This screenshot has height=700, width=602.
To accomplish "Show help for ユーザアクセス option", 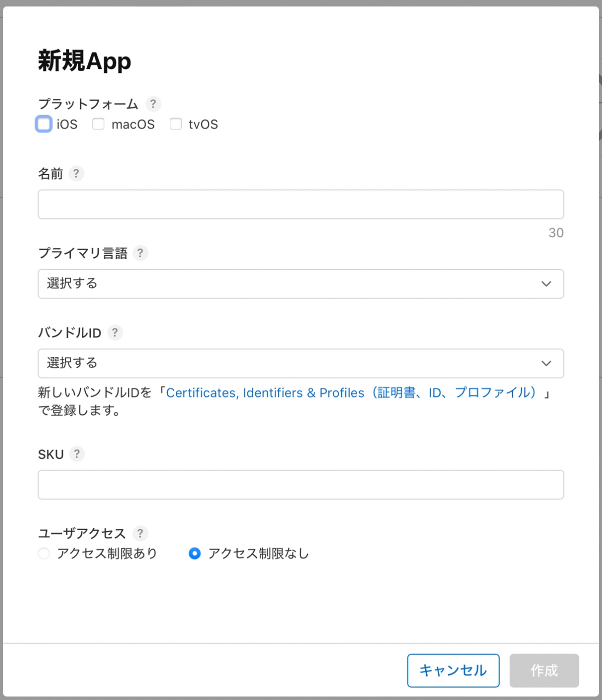I will click(x=140, y=533).
